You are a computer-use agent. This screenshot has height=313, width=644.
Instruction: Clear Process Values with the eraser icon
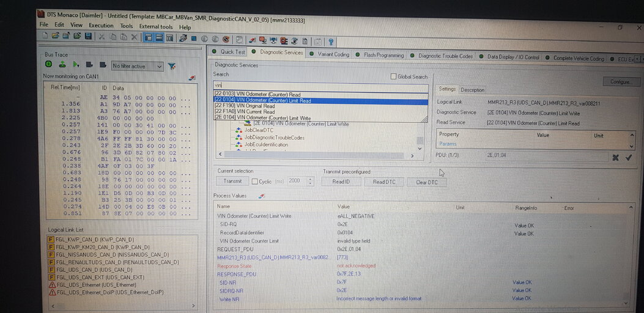pos(262,196)
